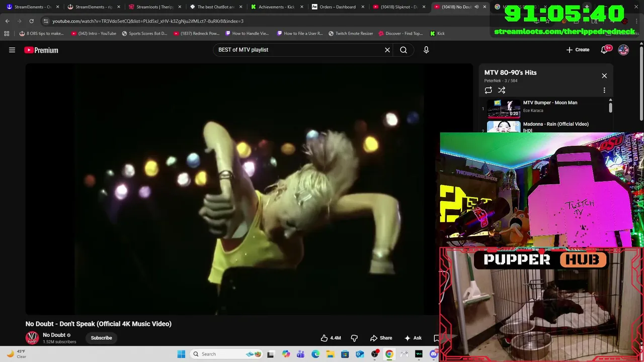Click the Windows taskbar Search box

[227, 354]
